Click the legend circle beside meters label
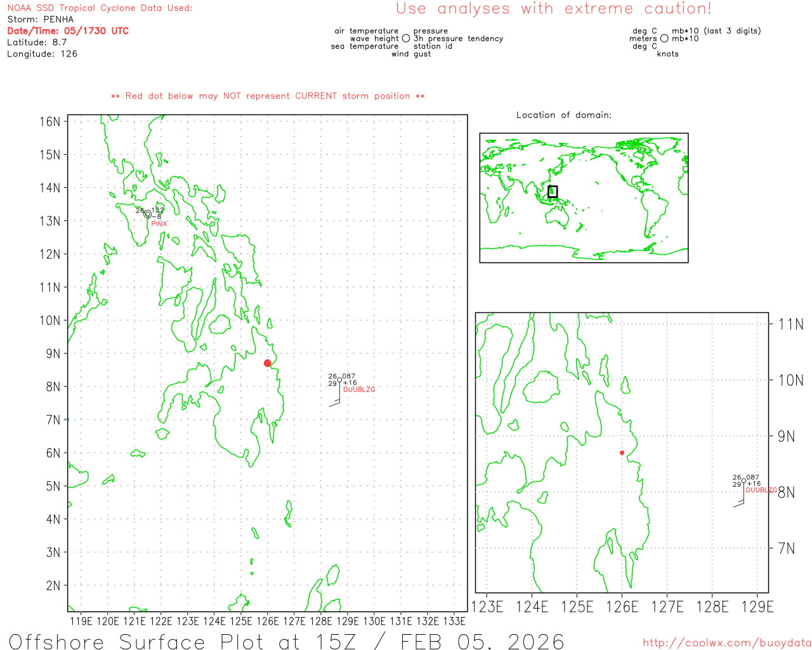The width and height of the screenshot is (812, 650). point(664,39)
